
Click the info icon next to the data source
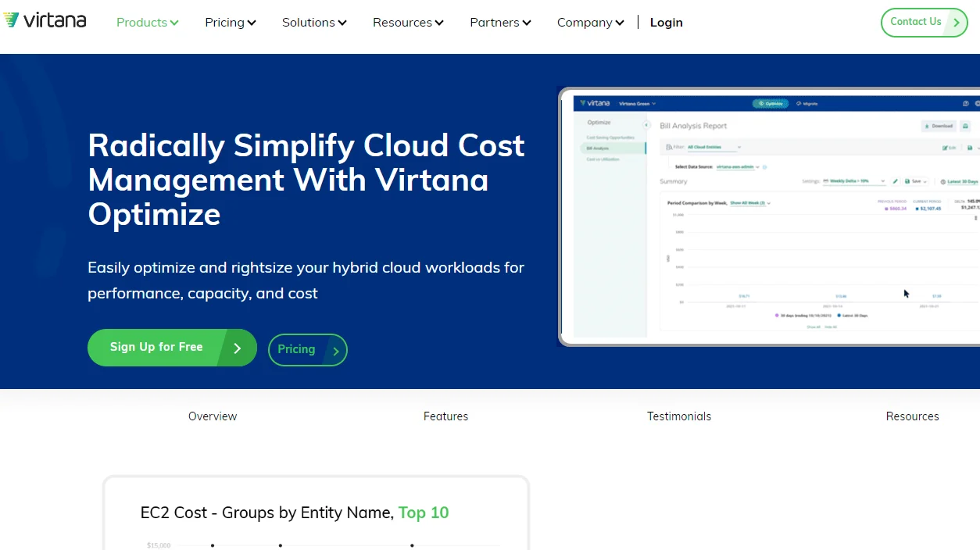[x=764, y=167]
